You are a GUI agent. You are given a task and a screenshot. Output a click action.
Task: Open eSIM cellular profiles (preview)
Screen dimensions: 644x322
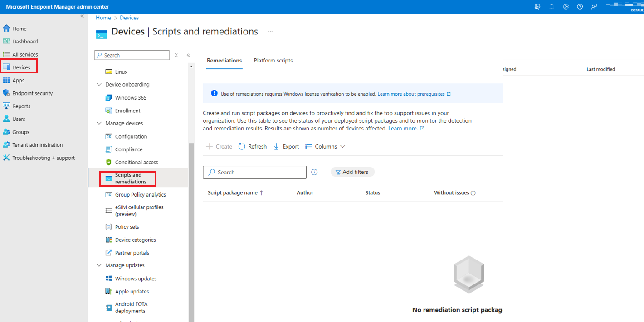point(139,211)
